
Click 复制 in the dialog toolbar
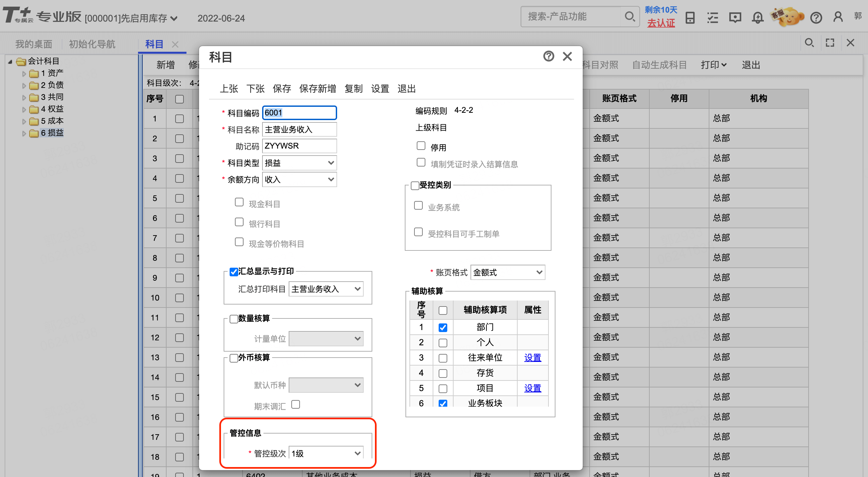click(353, 89)
